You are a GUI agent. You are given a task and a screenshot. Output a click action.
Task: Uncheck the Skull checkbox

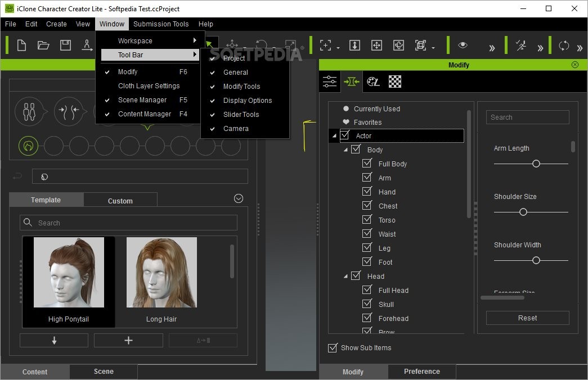(367, 304)
